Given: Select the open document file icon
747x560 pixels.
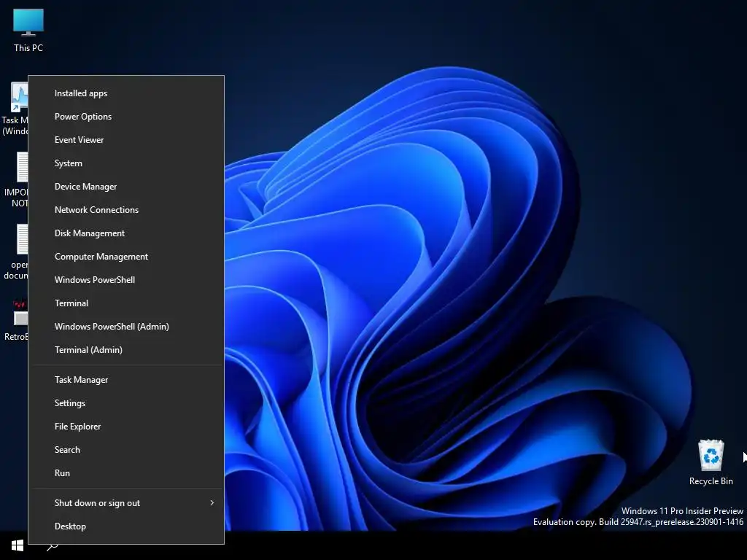Looking at the screenshot, I should [16, 252].
